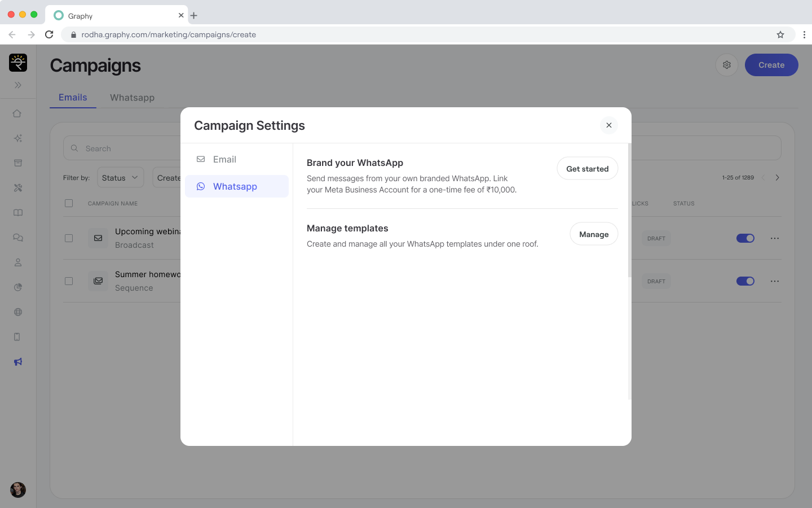
Task: Click Manage templates button
Action: (593, 234)
